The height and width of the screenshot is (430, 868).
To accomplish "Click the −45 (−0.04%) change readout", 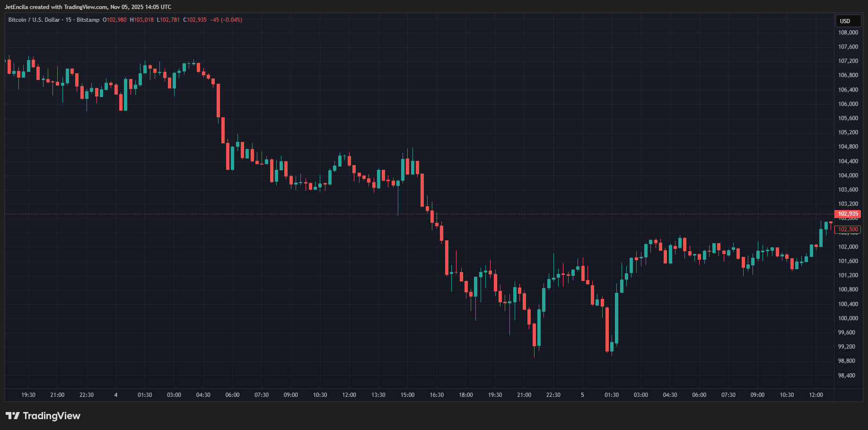I will pyautogui.click(x=226, y=20).
